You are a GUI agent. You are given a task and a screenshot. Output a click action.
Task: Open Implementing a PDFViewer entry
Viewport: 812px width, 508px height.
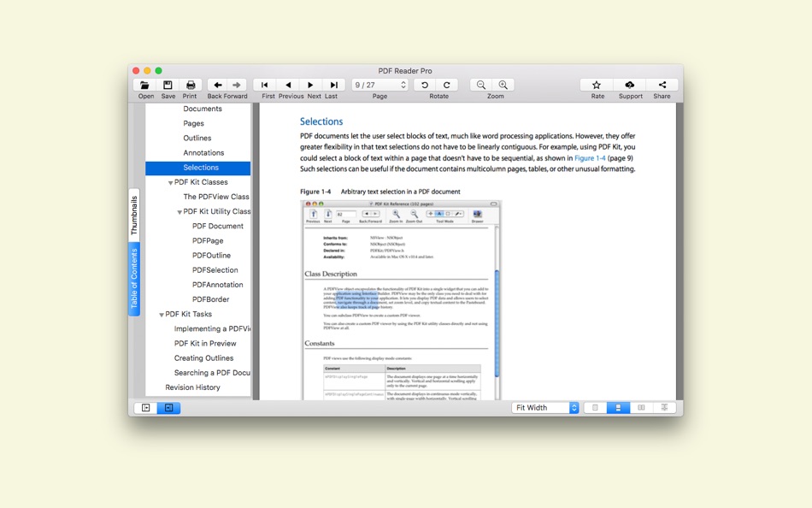click(x=212, y=328)
